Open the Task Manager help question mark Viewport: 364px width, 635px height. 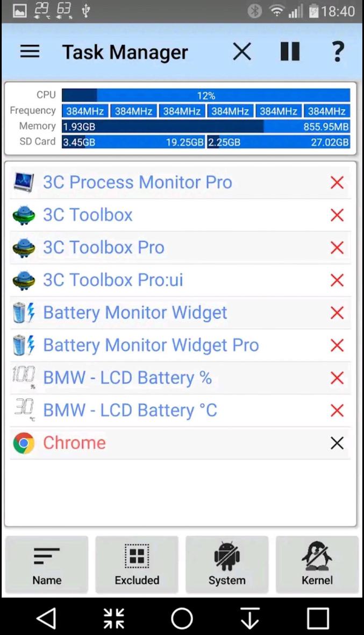[338, 51]
